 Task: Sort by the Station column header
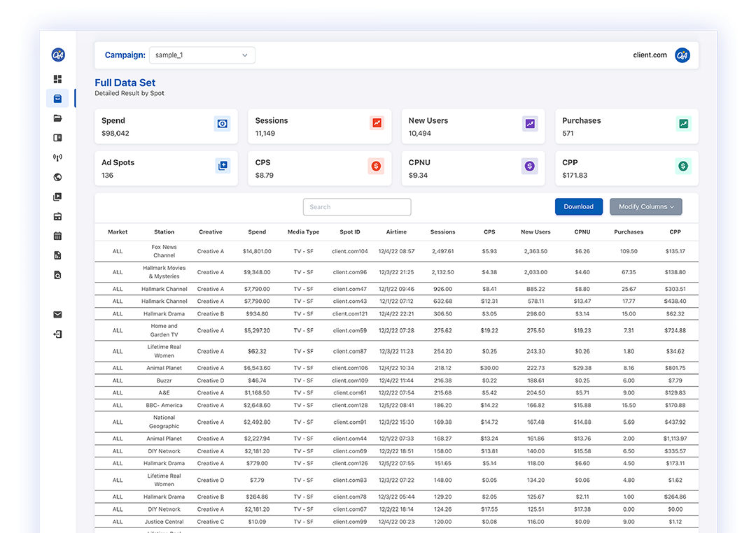(164, 232)
